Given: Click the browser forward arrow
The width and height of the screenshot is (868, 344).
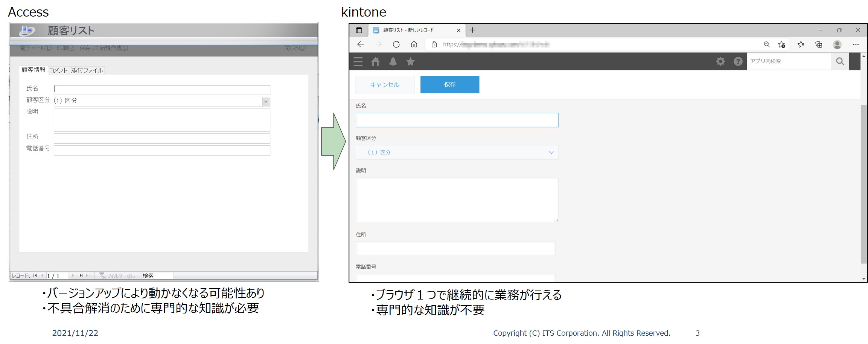Looking at the screenshot, I should [378, 44].
